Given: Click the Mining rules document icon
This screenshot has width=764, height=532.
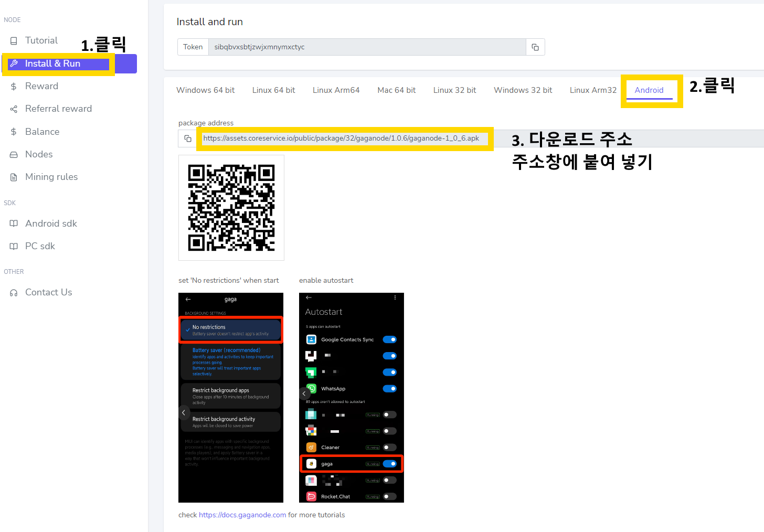Looking at the screenshot, I should [14, 177].
